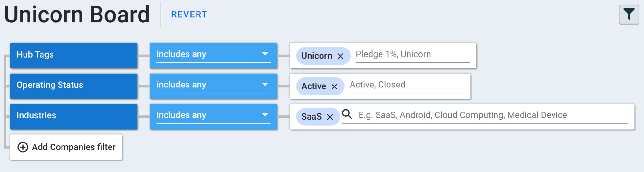Viewport: 644px width, 172px height.
Task: Remove the Active status chip
Action: click(334, 86)
